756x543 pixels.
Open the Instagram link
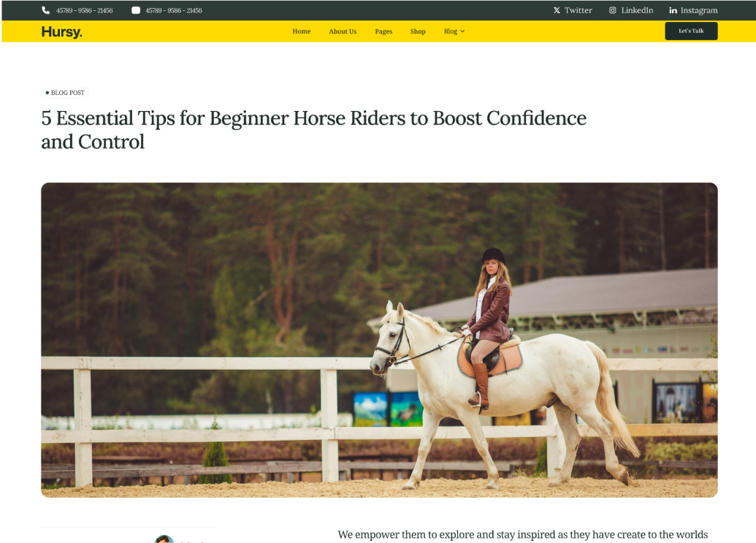point(698,10)
